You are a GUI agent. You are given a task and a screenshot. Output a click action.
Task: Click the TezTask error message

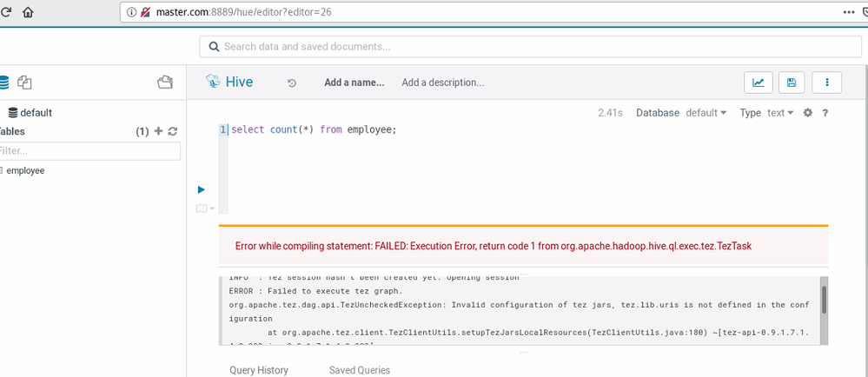(x=494, y=247)
